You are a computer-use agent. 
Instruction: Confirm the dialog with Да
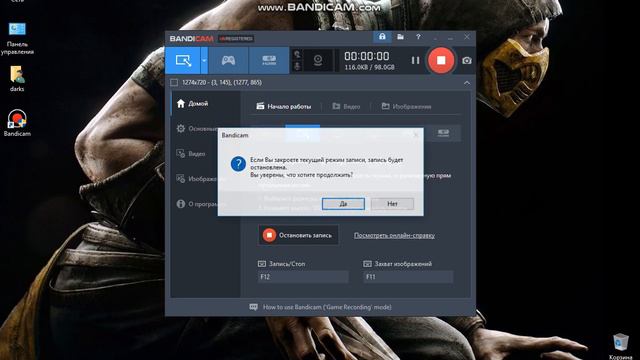coord(343,204)
